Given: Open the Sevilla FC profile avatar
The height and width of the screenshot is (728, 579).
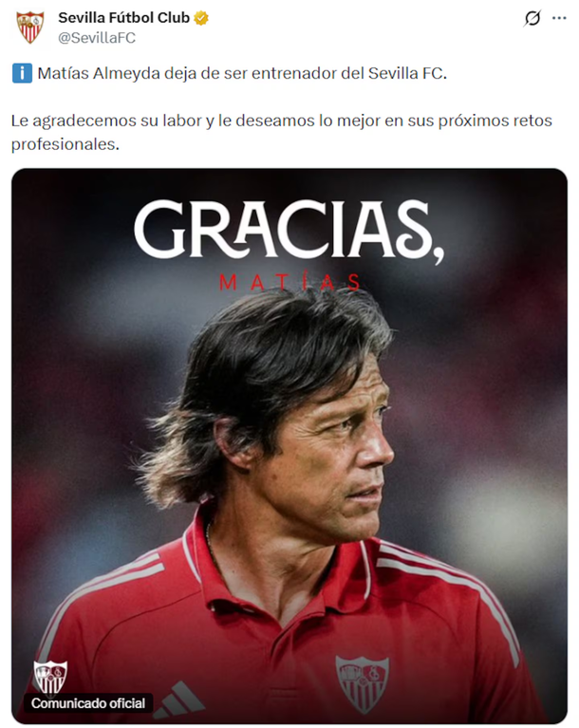Looking at the screenshot, I should pos(30,28).
